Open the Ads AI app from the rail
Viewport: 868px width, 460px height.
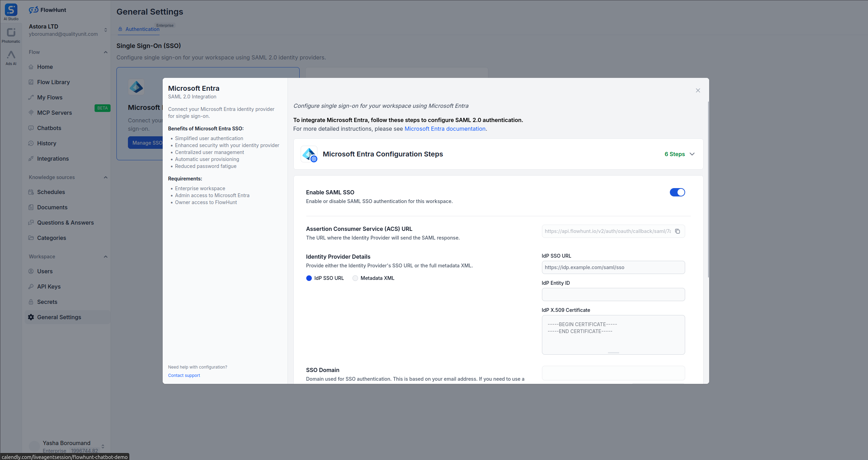11,56
